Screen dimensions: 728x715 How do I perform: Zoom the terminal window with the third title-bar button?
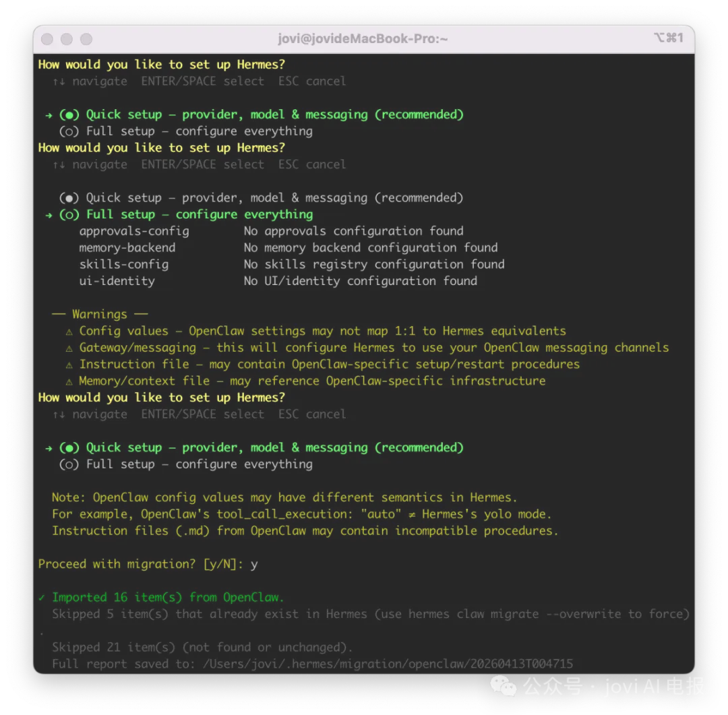click(x=86, y=39)
